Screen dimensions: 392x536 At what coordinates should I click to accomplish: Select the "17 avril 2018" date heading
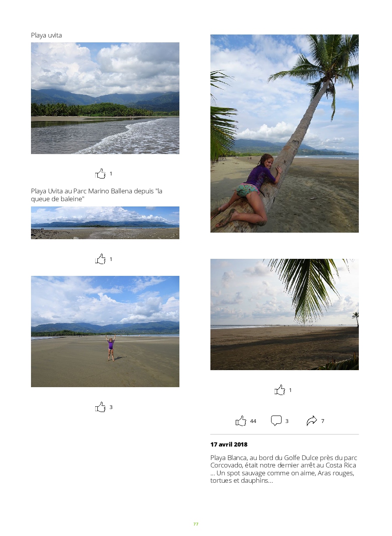pos(229,445)
